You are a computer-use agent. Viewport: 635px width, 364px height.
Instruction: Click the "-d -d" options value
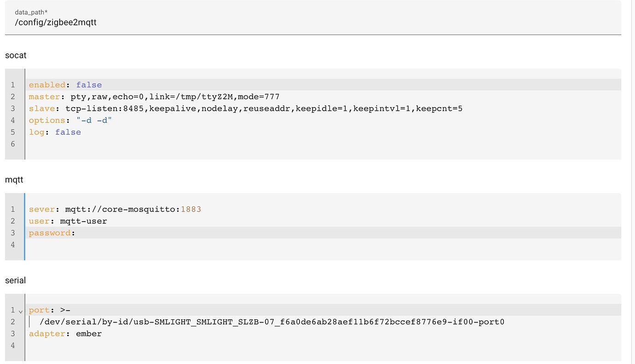(93, 120)
